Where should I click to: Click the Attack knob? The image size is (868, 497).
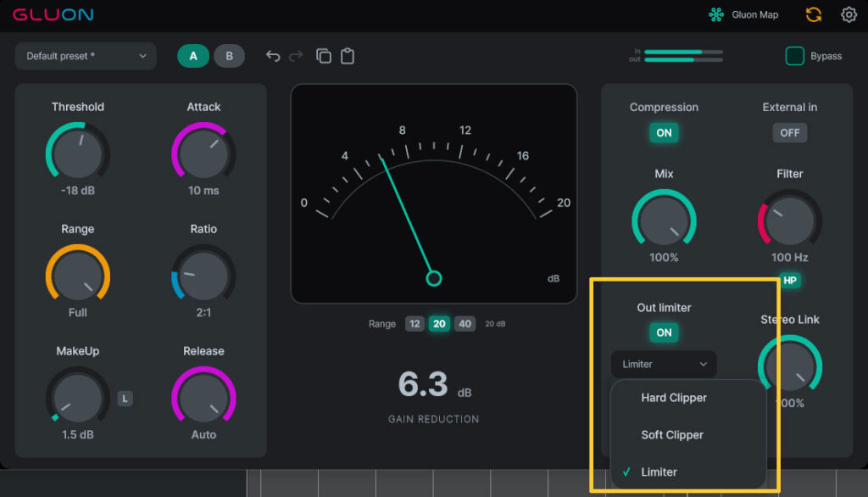tap(203, 154)
